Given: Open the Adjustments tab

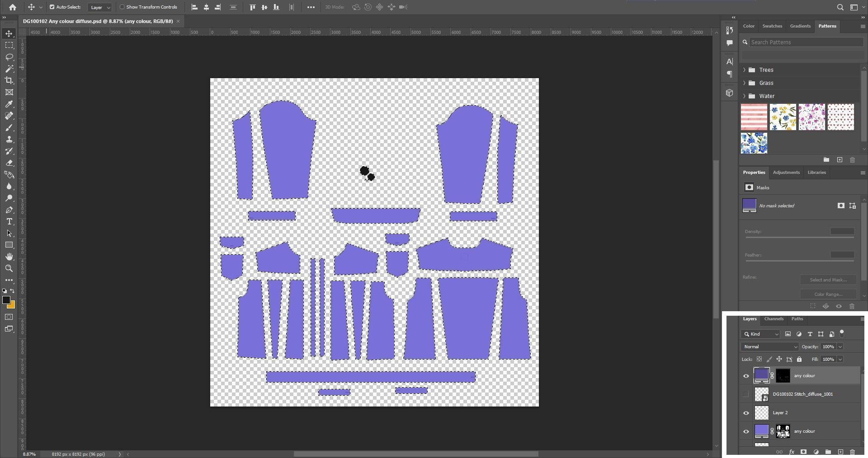Looking at the screenshot, I should point(786,173).
